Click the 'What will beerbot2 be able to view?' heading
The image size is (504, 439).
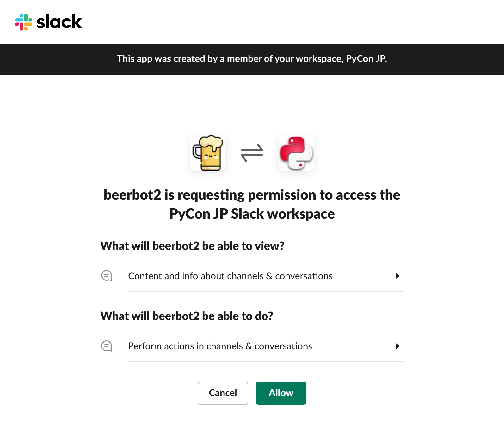pyautogui.click(x=192, y=246)
